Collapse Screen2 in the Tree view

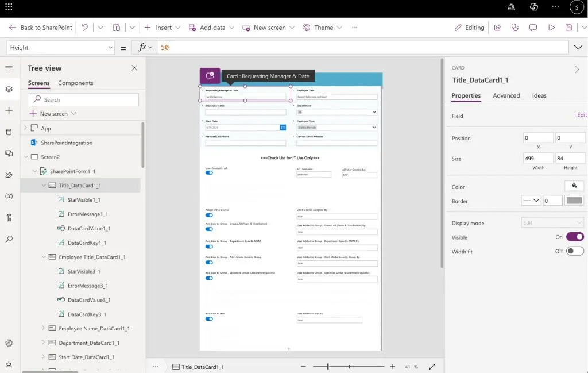tap(25, 156)
